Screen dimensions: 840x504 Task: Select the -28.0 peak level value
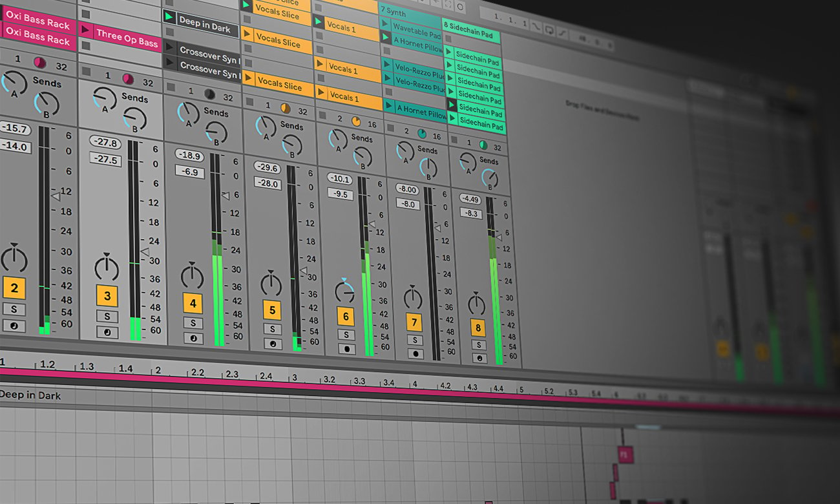pyautogui.click(x=267, y=184)
